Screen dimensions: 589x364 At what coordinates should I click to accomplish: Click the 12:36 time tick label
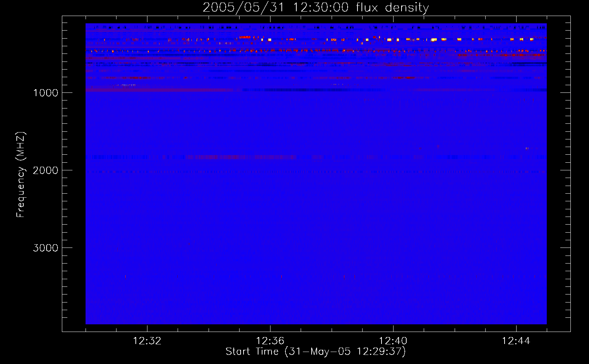(270, 341)
